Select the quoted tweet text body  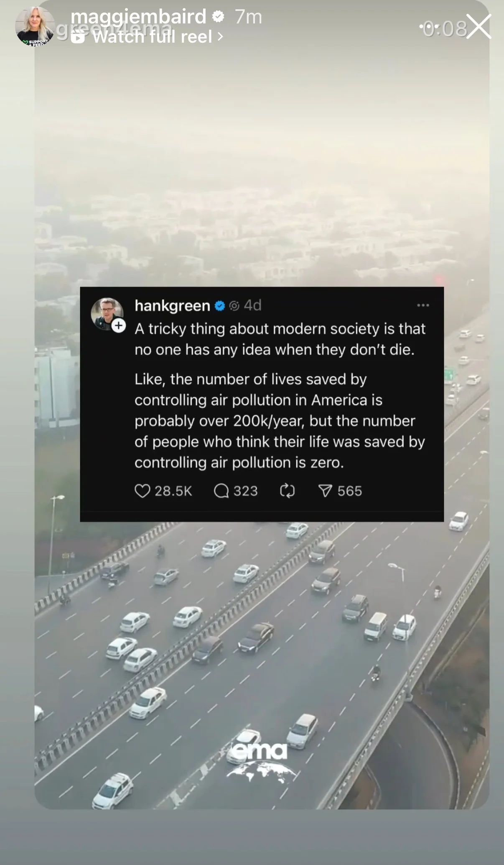pos(280,395)
